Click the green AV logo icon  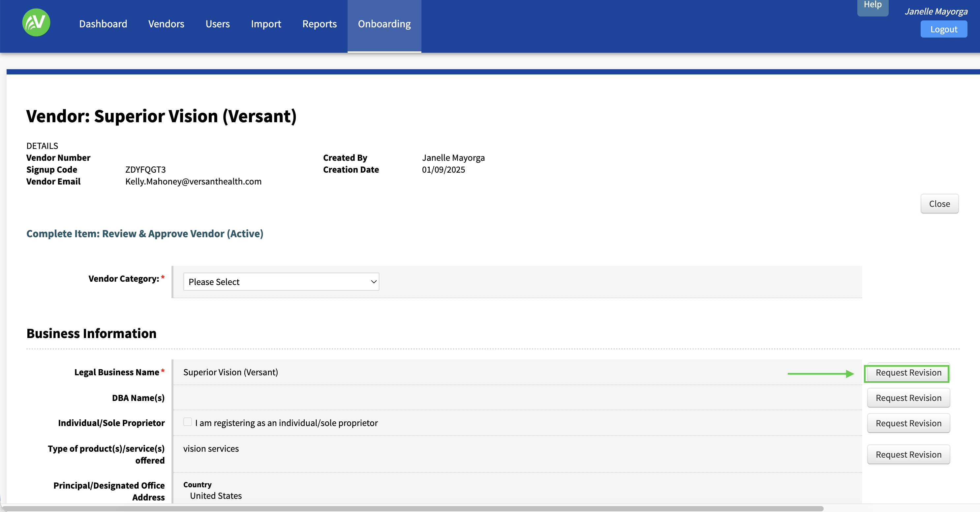pos(36,23)
